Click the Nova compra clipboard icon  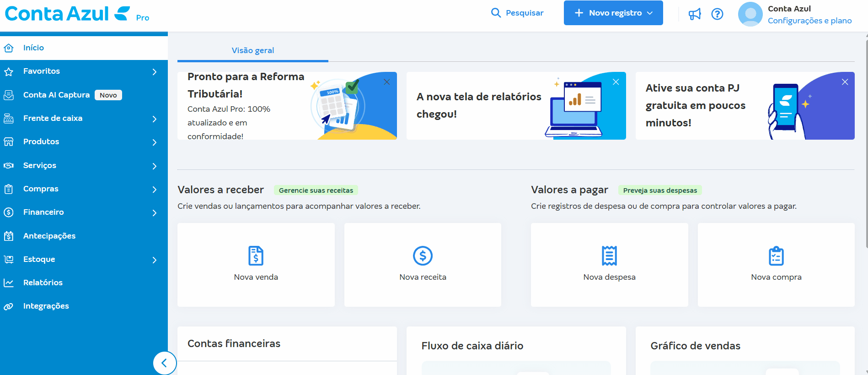(776, 255)
